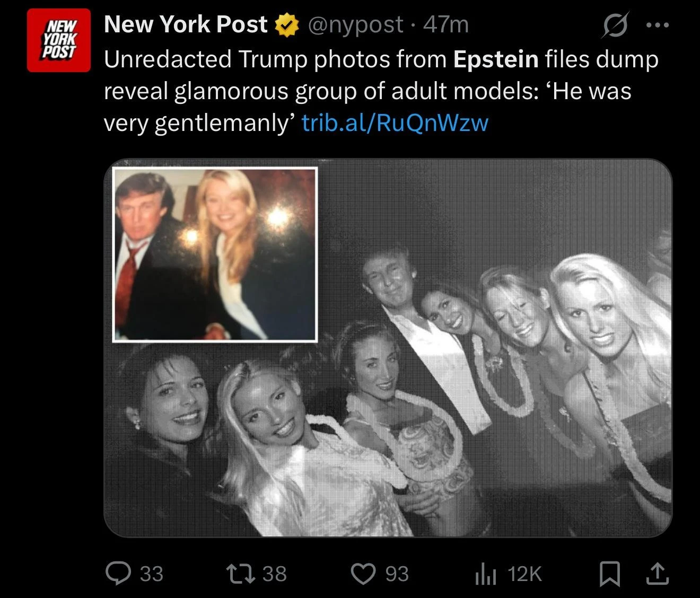Like the post with the heart icon
Image resolution: width=700 pixels, height=598 pixels.
(x=364, y=573)
